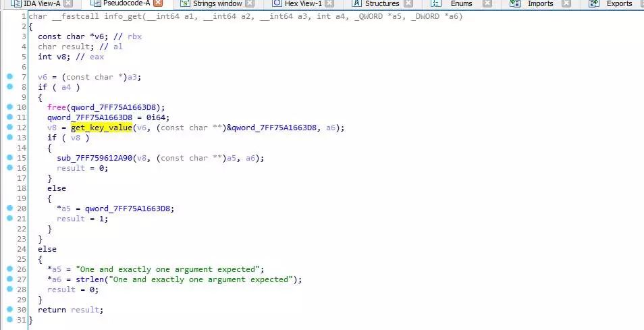Open the Enums tab
The image size is (644, 330).
(x=461, y=3)
